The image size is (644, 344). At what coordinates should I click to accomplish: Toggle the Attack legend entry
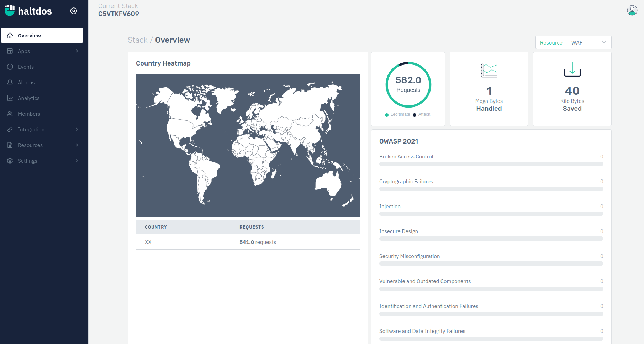tap(422, 114)
